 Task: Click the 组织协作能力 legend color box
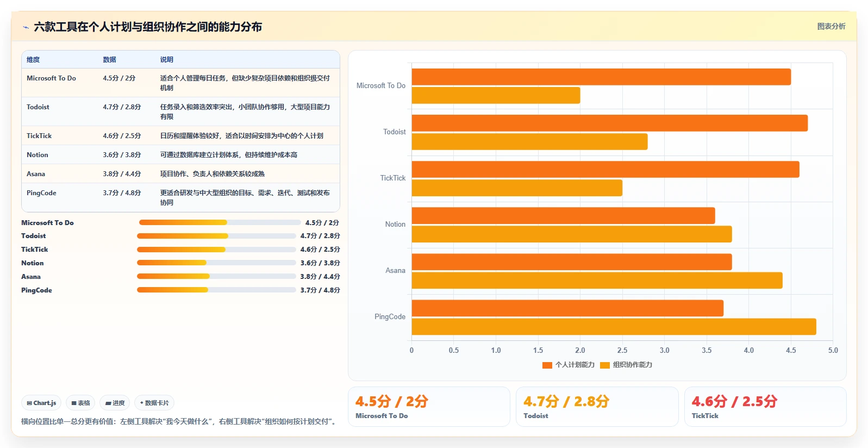click(605, 365)
